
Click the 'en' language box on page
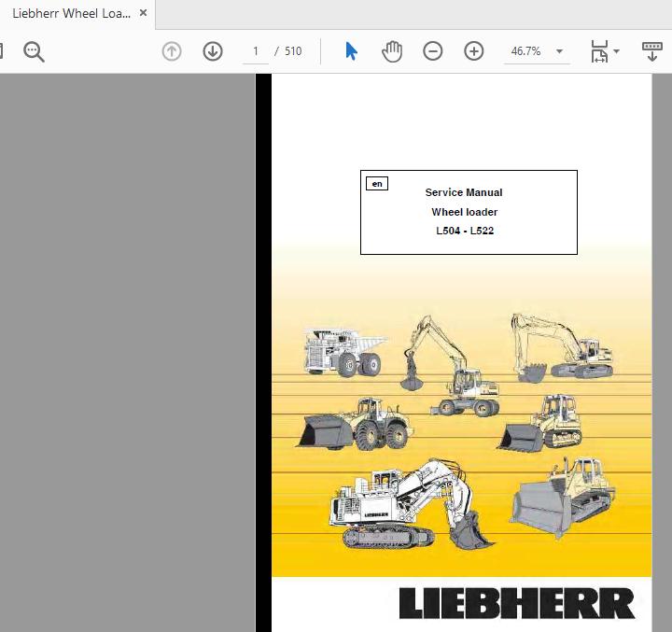click(377, 184)
